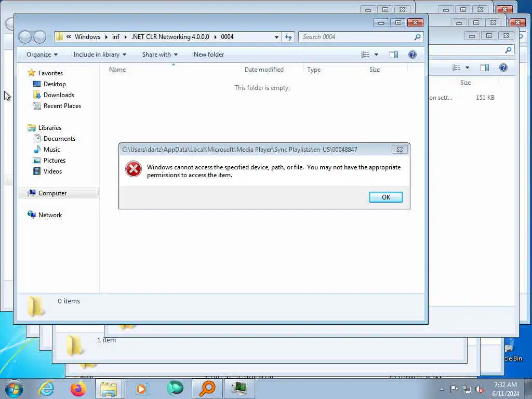Show hidden tray icons arrow

(x=442, y=389)
